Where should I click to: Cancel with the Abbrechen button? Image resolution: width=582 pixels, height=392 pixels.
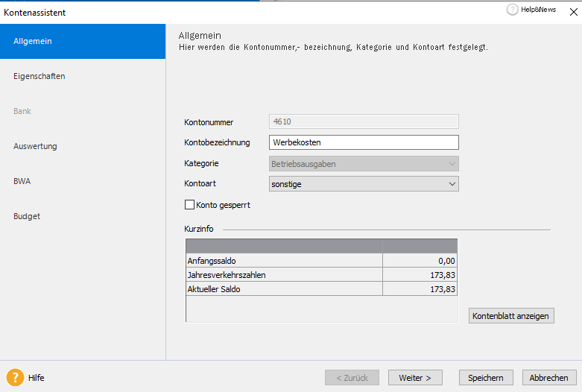pyautogui.click(x=549, y=378)
